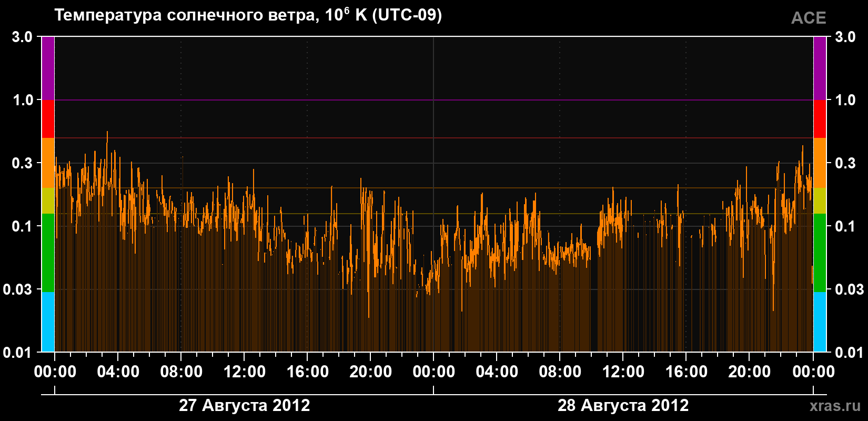Select the "00:00" tick starting 28 August
The height and width of the screenshot is (421, 868).
[434, 372]
